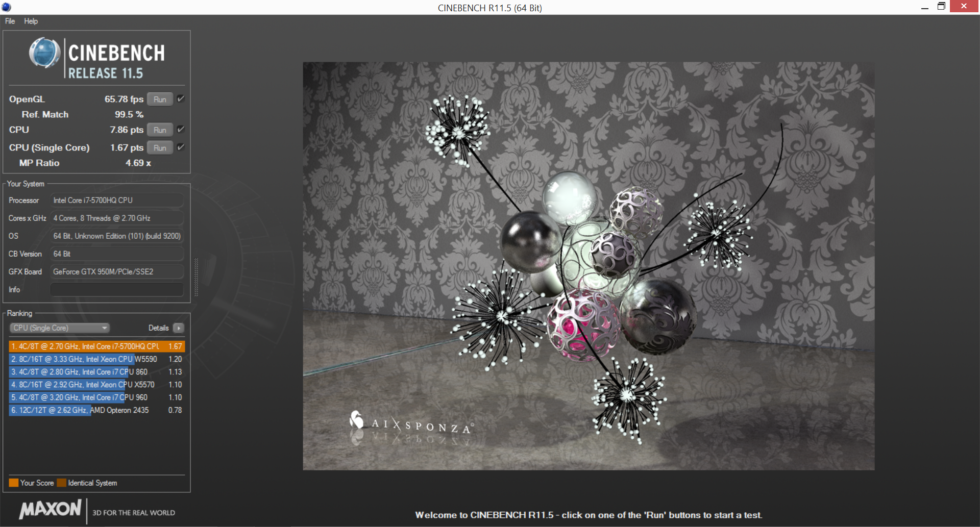This screenshot has width=980, height=527.
Task: Select the Processor name field
Action: pyautogui.click(x=117, y=200)
